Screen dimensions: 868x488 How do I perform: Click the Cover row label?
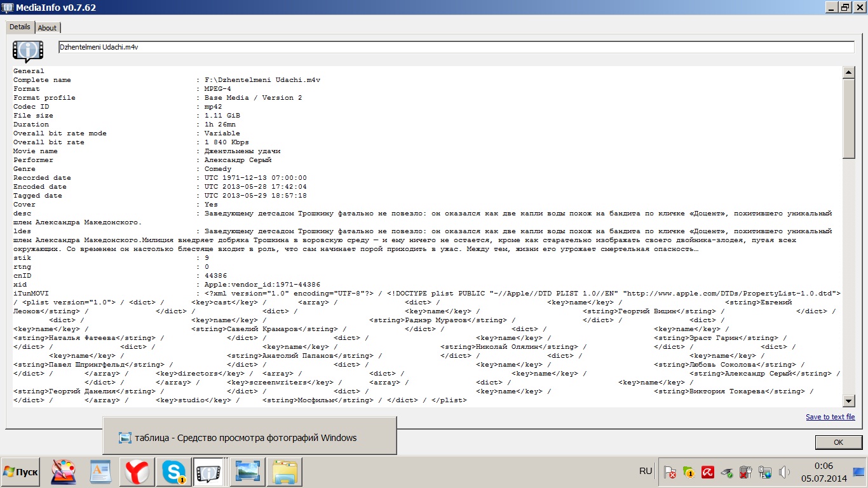pyautogui.click(x=24, y=205)
